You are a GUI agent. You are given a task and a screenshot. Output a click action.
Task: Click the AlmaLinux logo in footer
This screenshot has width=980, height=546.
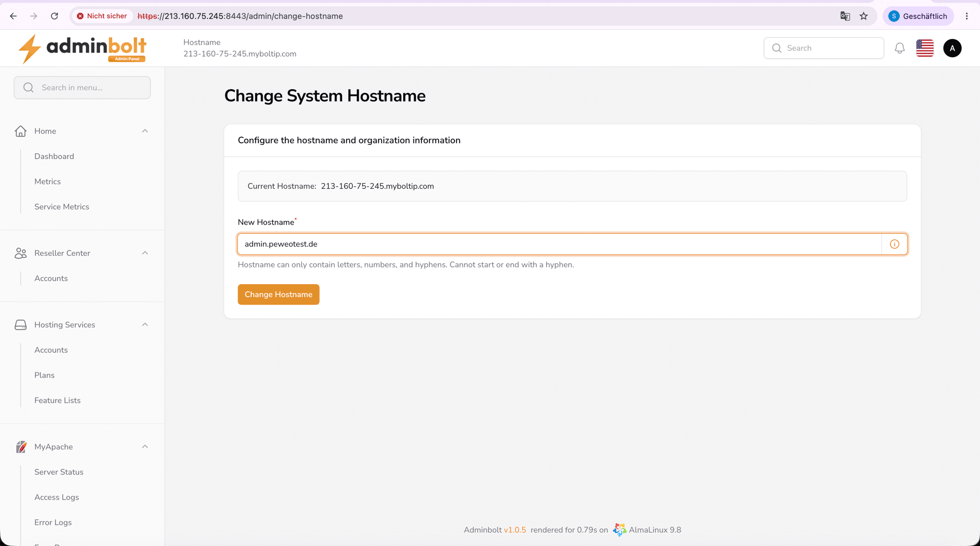click(619, 530)
